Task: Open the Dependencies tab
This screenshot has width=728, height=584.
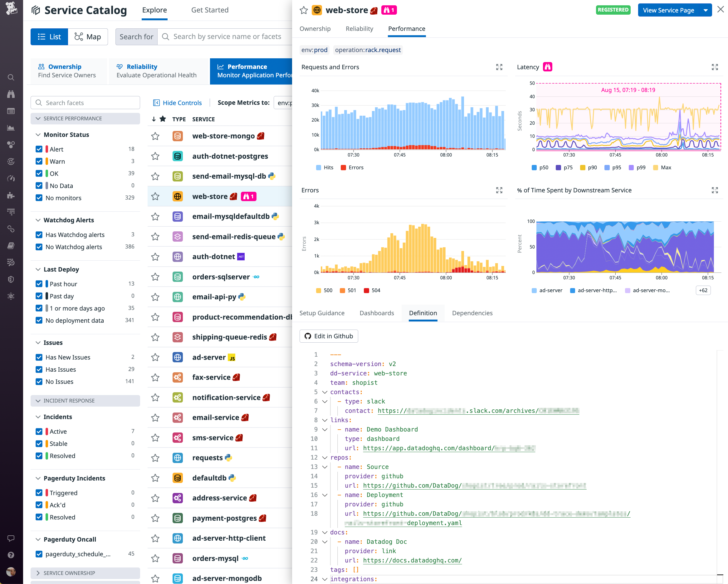Action: coord(472,313)
